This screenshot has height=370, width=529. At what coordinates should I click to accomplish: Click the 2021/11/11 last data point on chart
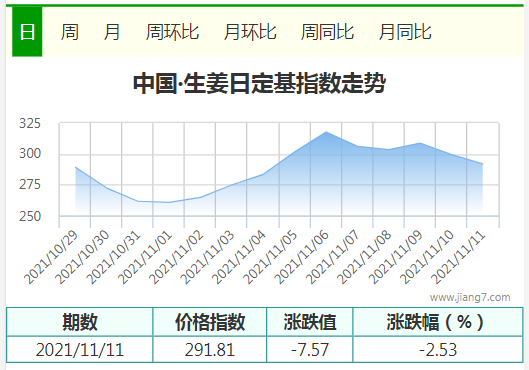point(483,164)
